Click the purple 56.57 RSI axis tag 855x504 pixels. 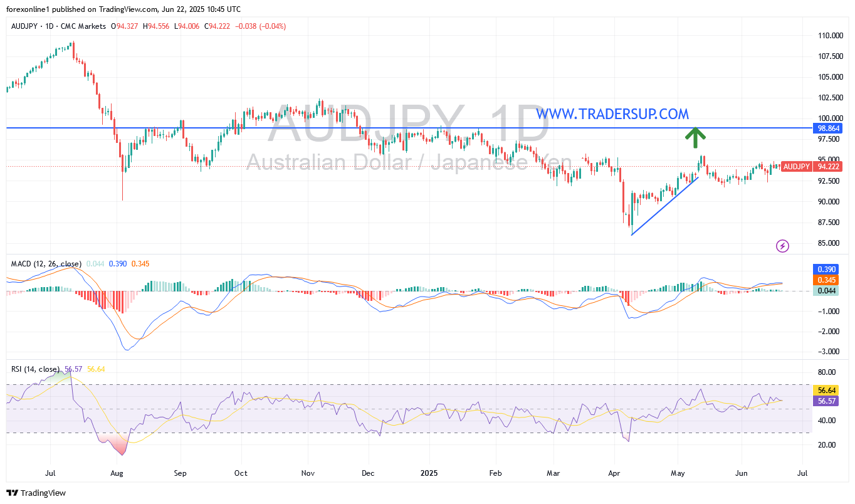pyautogui.click(x=826, y=401)
